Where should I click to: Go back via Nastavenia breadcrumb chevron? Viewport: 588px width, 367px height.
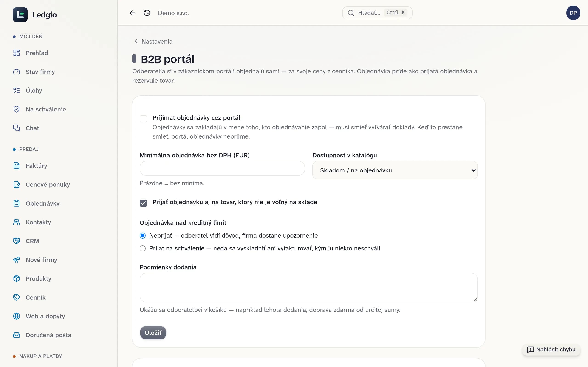coord(136,42)
